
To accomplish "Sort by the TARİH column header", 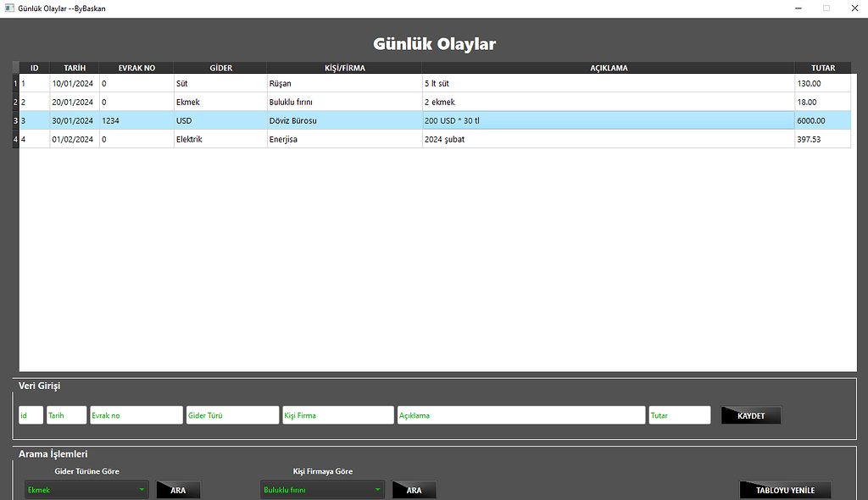I will (75, 68).
